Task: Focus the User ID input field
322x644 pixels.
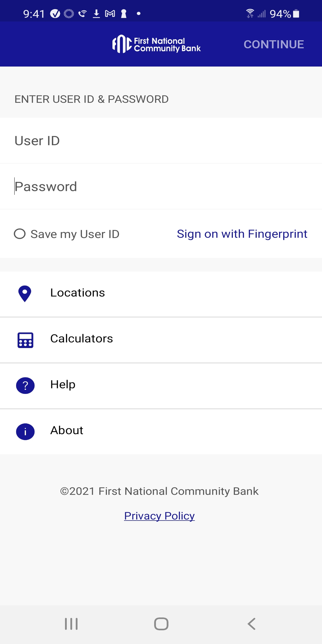Action: (161, 141)
